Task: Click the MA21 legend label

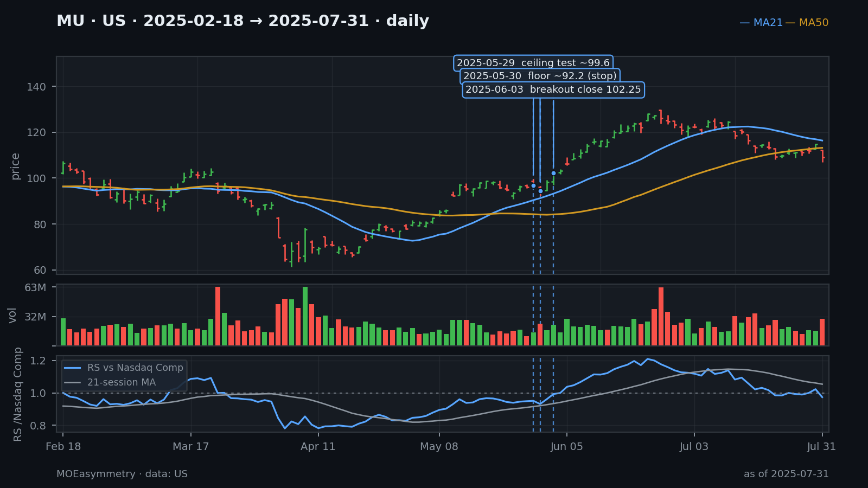Action: (x=762, y=23)
